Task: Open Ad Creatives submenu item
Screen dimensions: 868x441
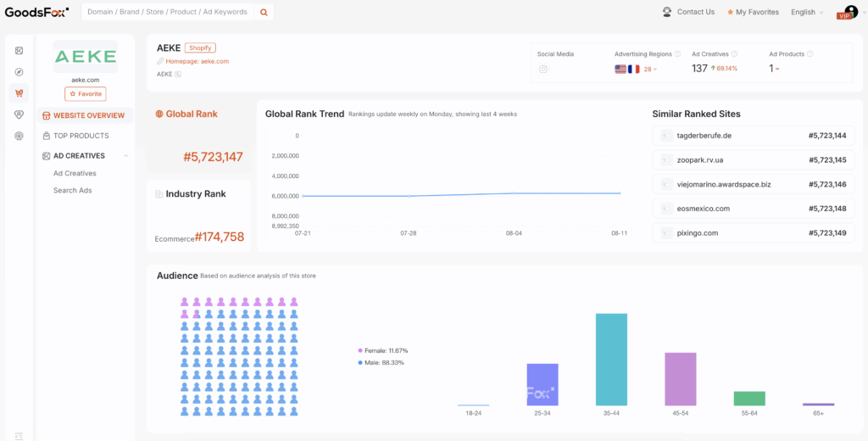Action: (75, 173)
